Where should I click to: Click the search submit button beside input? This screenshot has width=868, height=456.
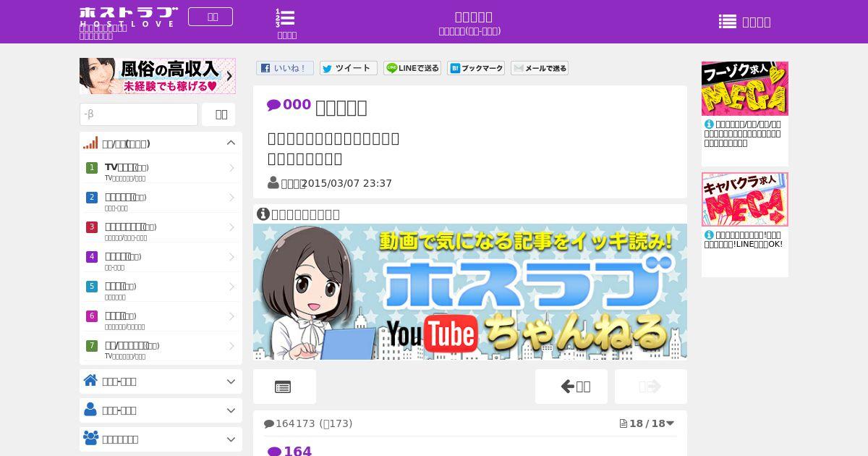pyautogui.click(x=218, y=114)
